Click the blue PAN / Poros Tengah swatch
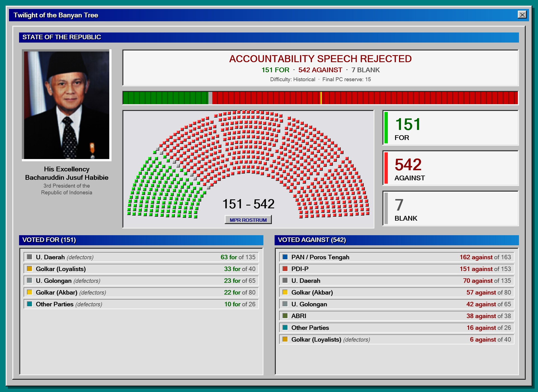The width and height of the screenshot is (538, 392). 285,257
